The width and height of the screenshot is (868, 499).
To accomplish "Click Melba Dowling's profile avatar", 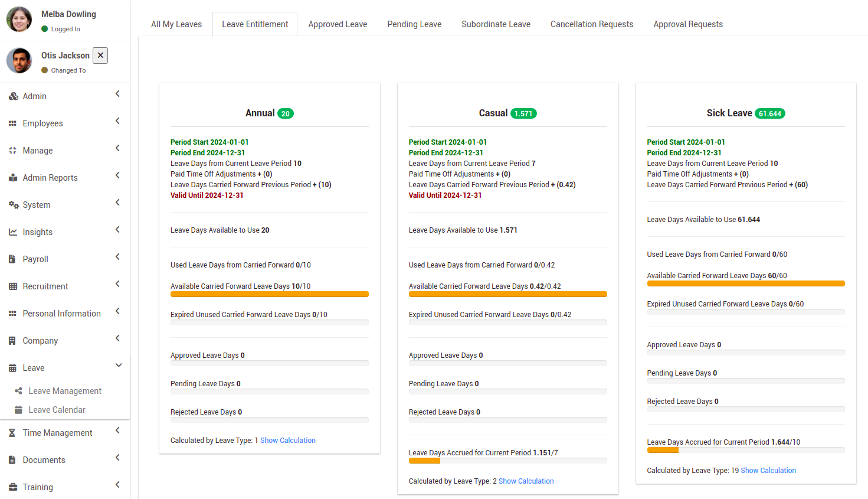I will click(19, 19).
